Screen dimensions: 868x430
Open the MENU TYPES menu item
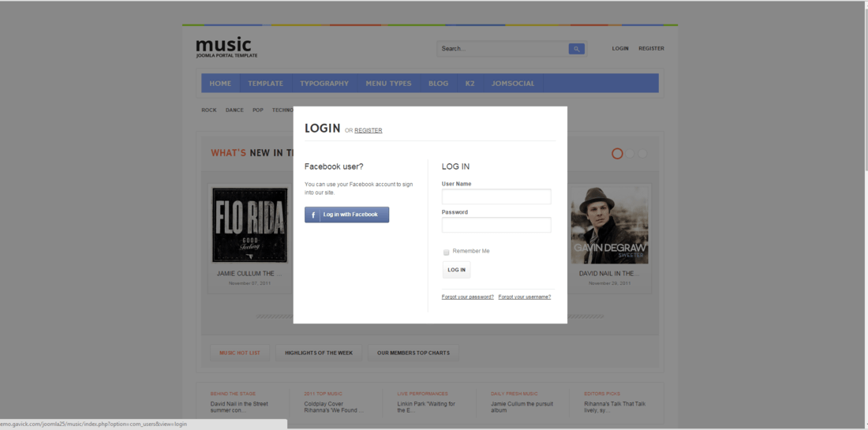388,84
